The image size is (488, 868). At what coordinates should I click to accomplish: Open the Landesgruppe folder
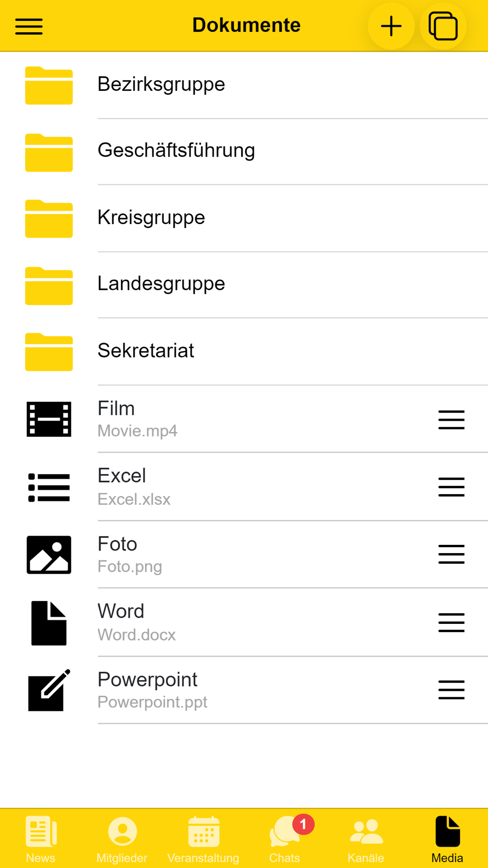(x=161, y=284)
